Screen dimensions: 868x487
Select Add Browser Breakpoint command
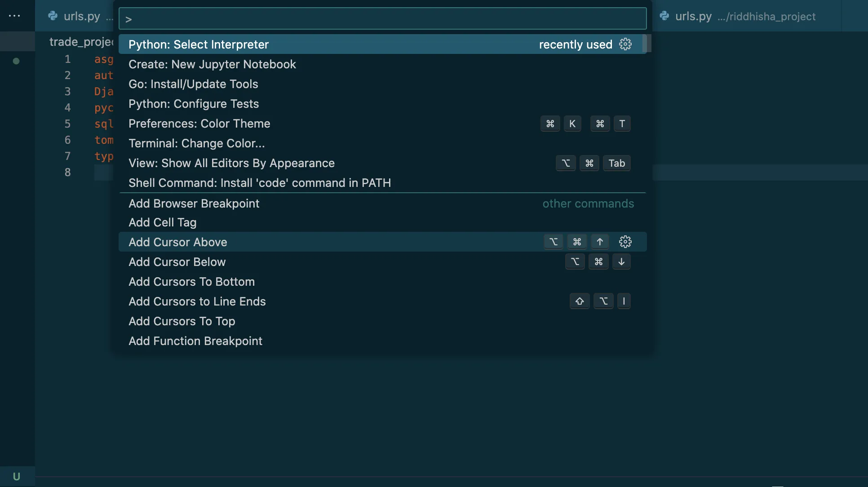[x=194, y=204]
